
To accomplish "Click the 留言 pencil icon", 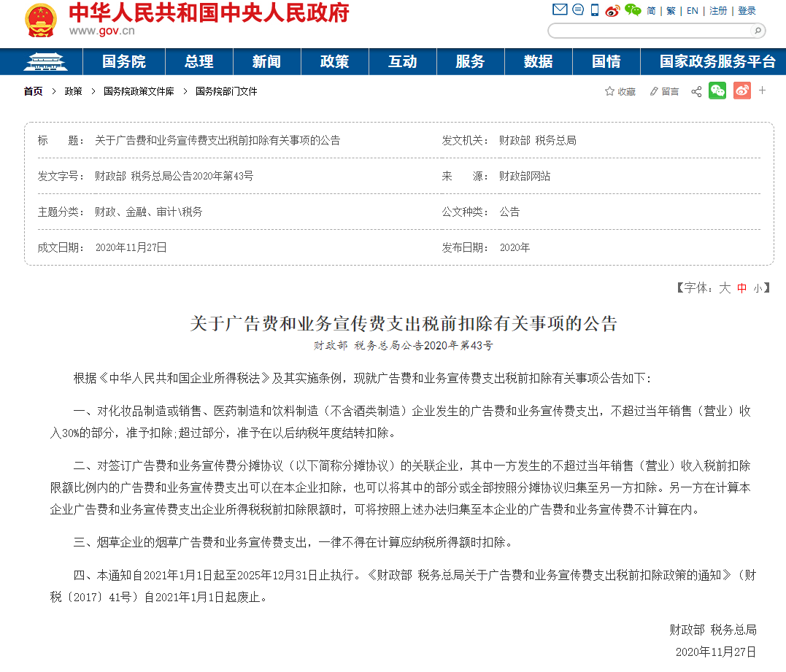I will click(654, 91).
